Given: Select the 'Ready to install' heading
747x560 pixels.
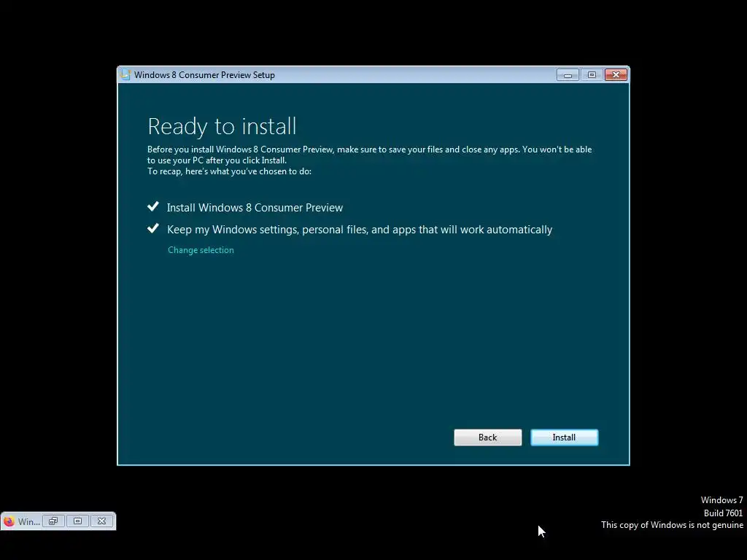Looking at the screenshot, I should 222,126.
